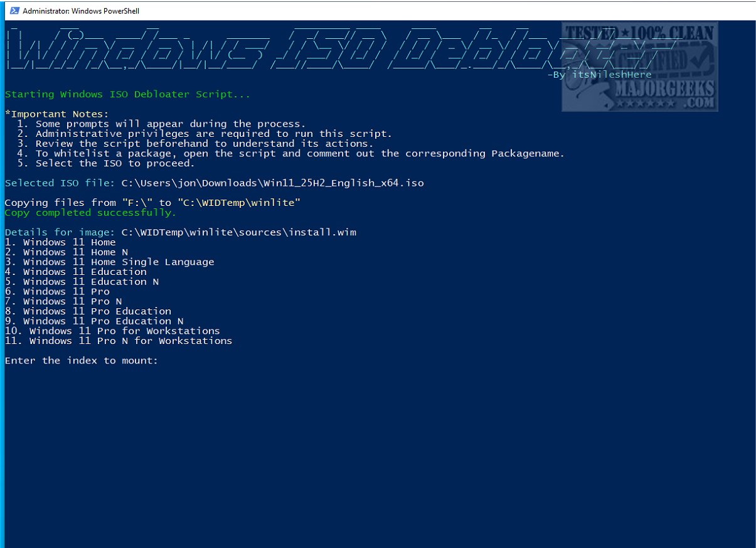
Task: Click the 'Administrator: Windows PowerShell' window title
Action: 81,11
